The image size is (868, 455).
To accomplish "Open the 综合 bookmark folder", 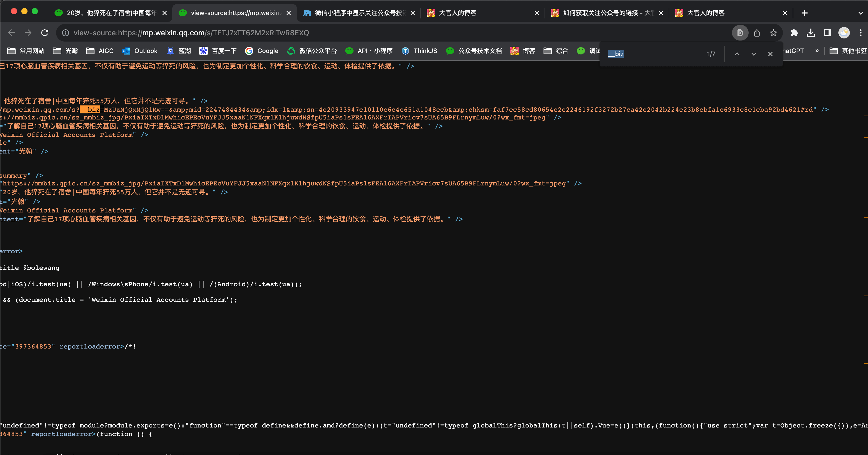I will coord(556,51).
